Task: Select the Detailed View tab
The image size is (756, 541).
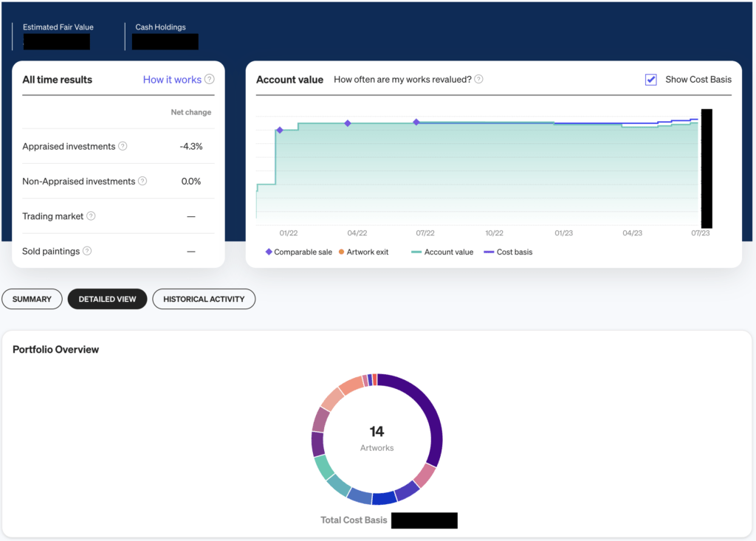Action: (x=107, y=299)
